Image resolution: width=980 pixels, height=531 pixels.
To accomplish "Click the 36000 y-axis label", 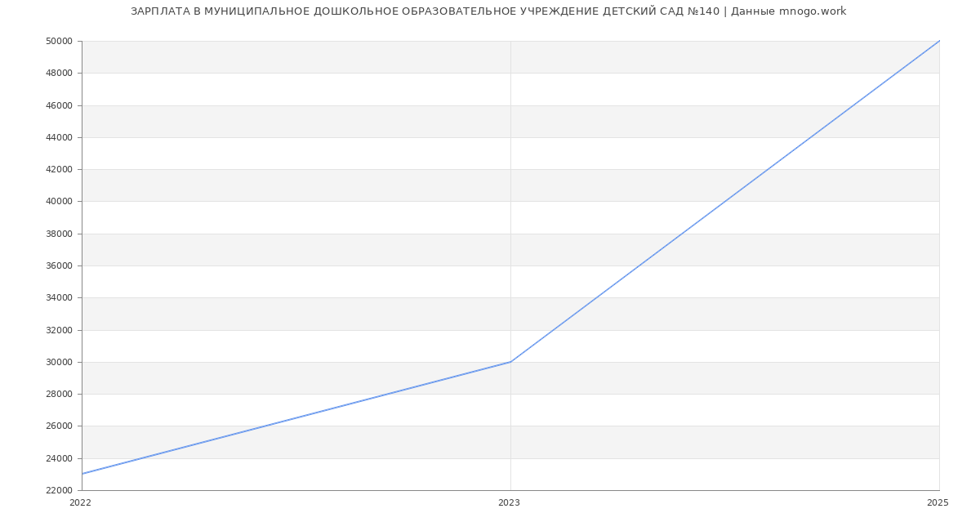I will click(60, 265).
